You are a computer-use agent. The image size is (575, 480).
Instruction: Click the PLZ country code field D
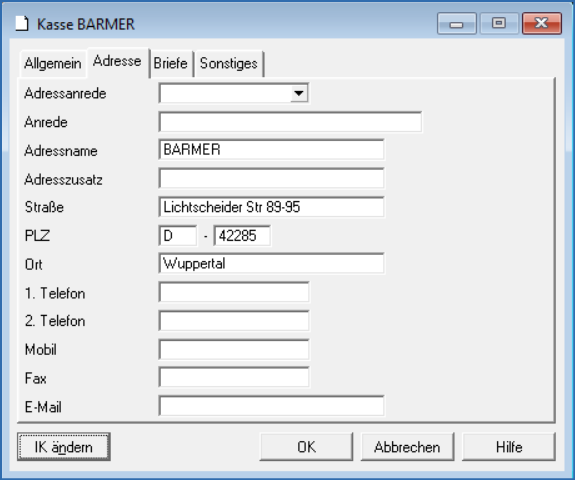178,235
